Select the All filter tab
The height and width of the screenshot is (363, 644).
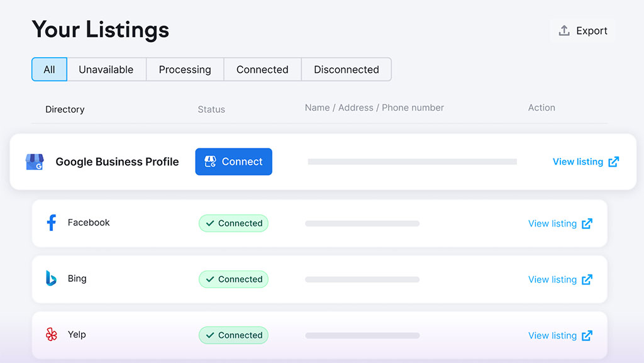pos(49,70)
